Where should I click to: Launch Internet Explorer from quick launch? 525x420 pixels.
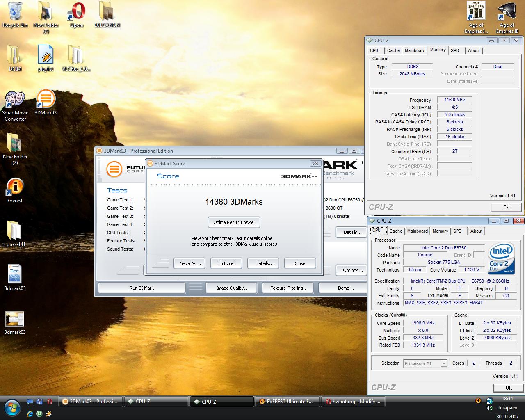click(x=30, y=414)
